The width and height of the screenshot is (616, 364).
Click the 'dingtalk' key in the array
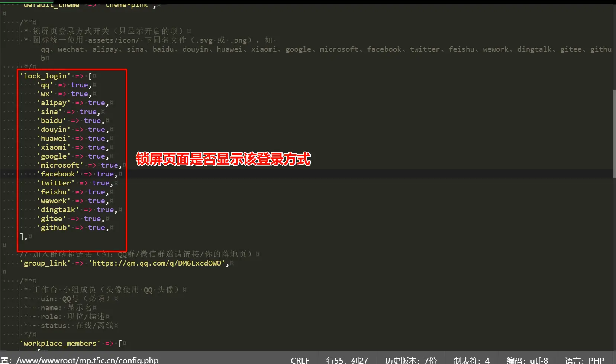coord(58,210)
